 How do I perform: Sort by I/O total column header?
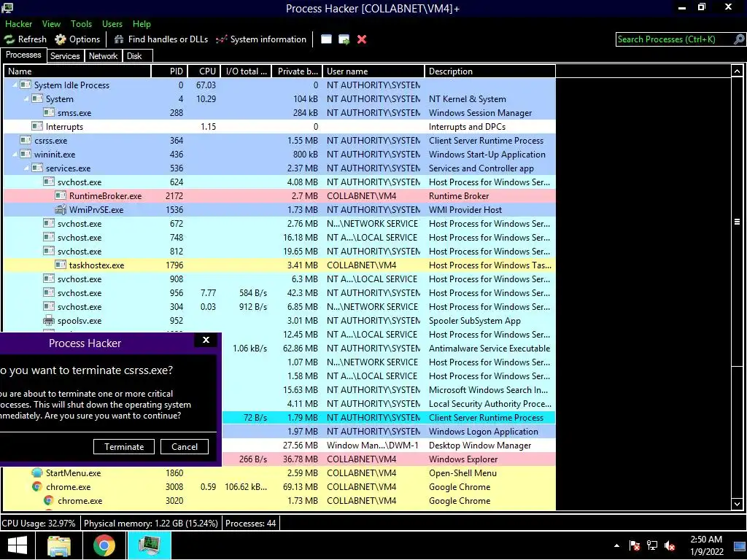pos(247,71)
